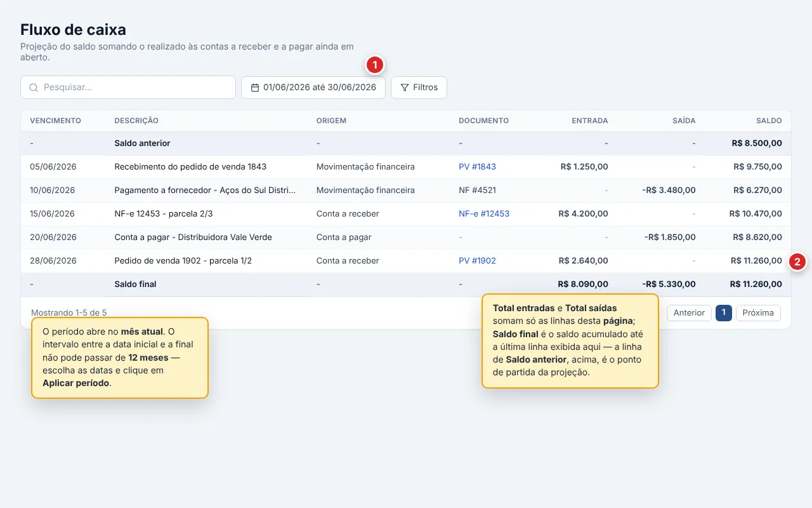Click the date 10/06/2026
Screen dimensions: 812x508
click(x=53, y=190)
